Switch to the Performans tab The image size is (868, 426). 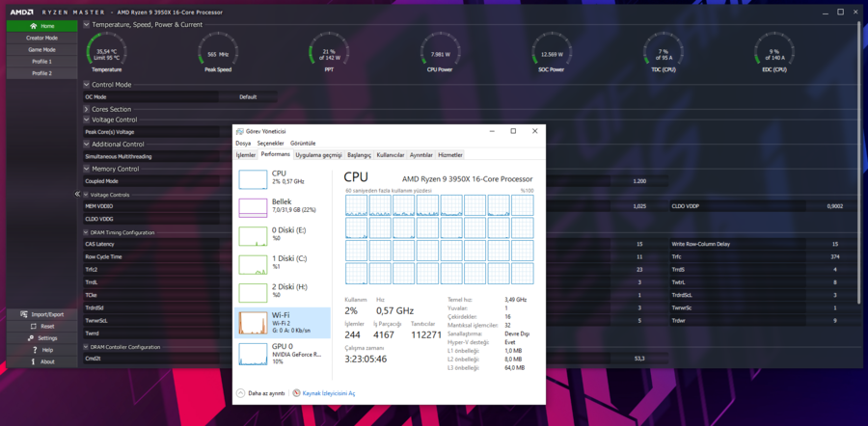click(x=276, y=154)
